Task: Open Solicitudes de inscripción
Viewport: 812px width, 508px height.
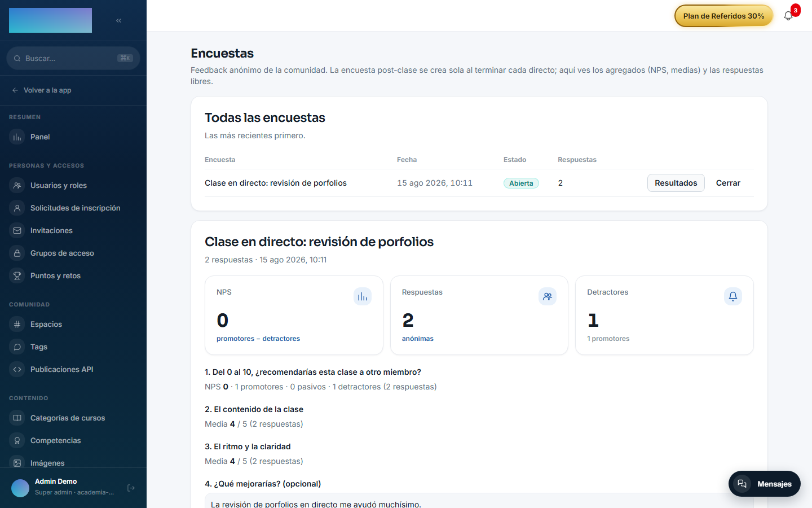Action: pos(73,208)
